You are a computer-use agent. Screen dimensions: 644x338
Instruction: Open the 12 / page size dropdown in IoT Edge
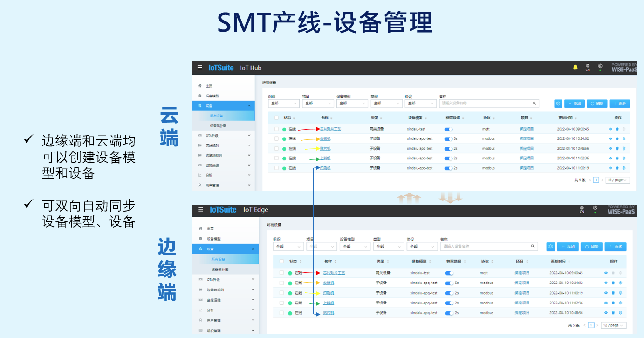click(x=613, y=325)
